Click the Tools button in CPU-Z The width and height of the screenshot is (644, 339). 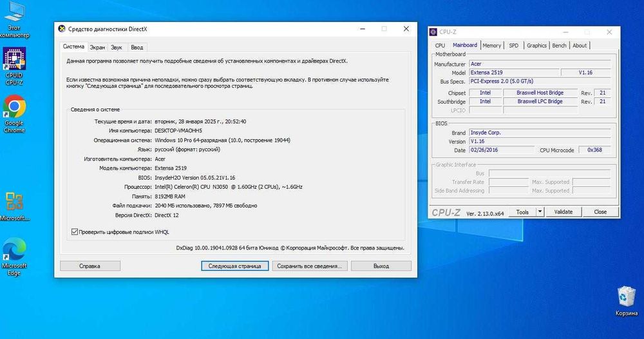[x=522, y=211]
